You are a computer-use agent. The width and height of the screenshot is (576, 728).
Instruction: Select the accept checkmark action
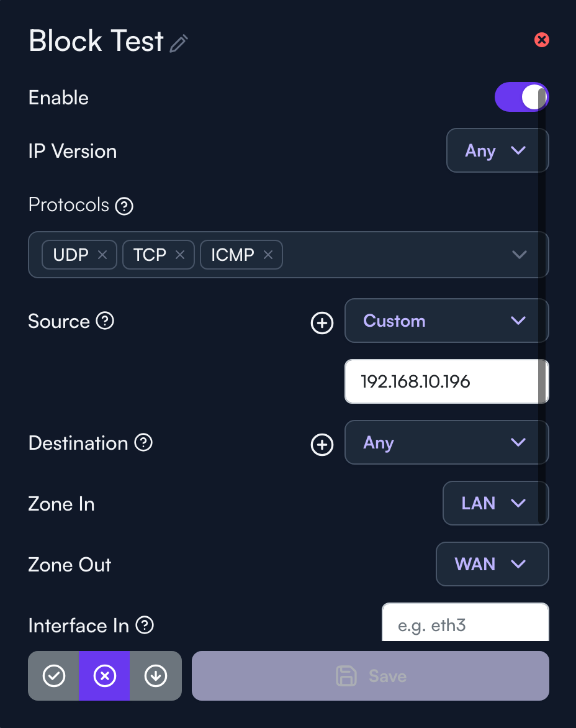(x=54, y=676)
